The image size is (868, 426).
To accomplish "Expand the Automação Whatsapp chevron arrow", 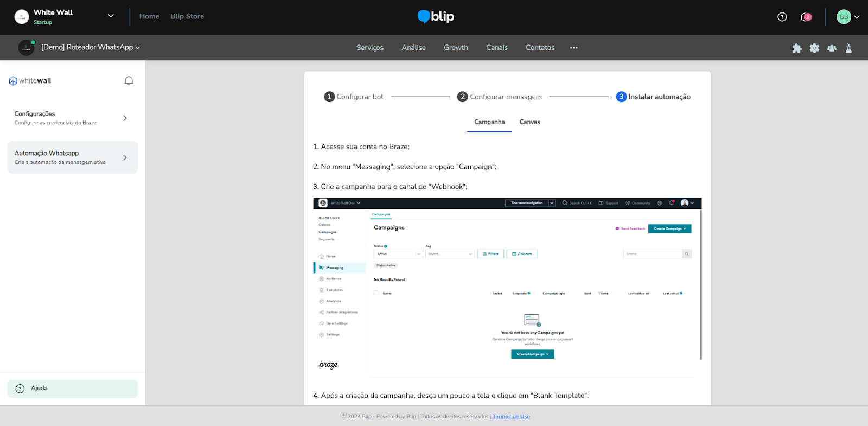I will tap(125, 157).
